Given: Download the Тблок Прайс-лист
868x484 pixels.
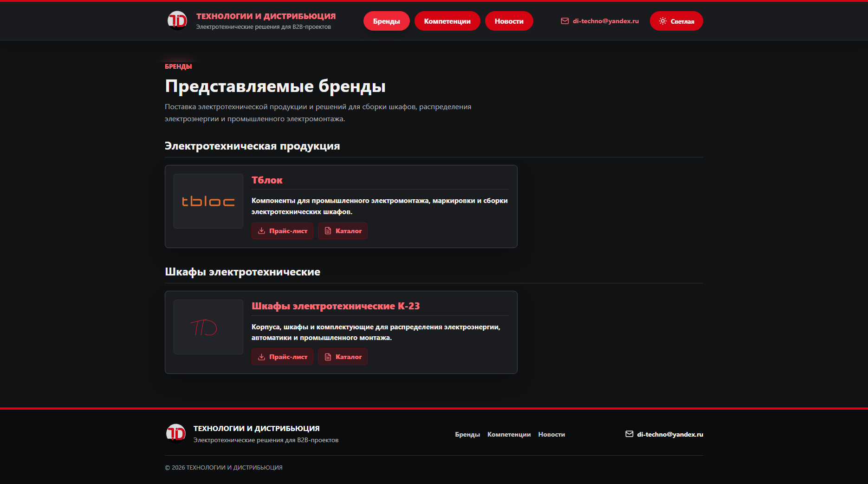Looking at the screenshot, I should pos(283,231).
